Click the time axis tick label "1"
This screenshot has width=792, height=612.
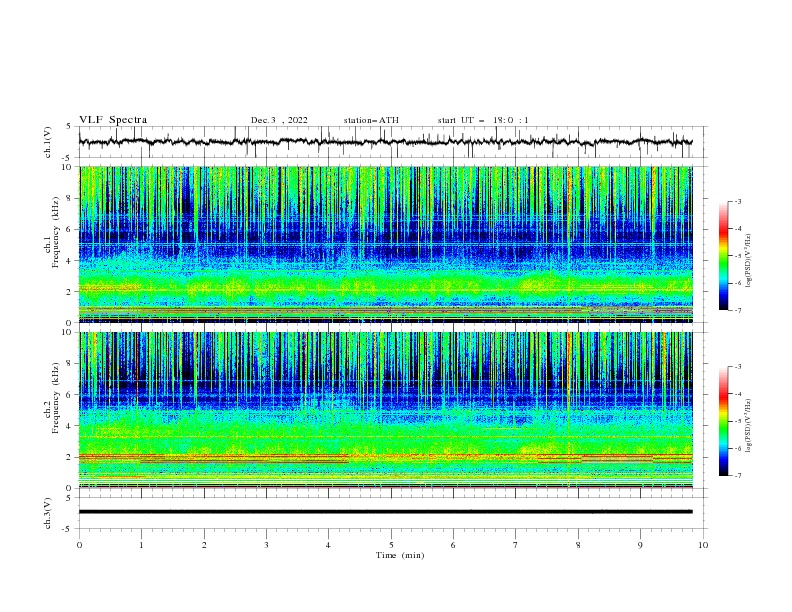141,545
